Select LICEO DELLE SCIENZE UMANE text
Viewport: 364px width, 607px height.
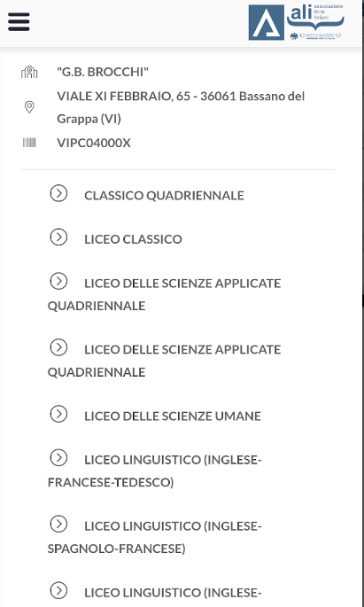173,416
